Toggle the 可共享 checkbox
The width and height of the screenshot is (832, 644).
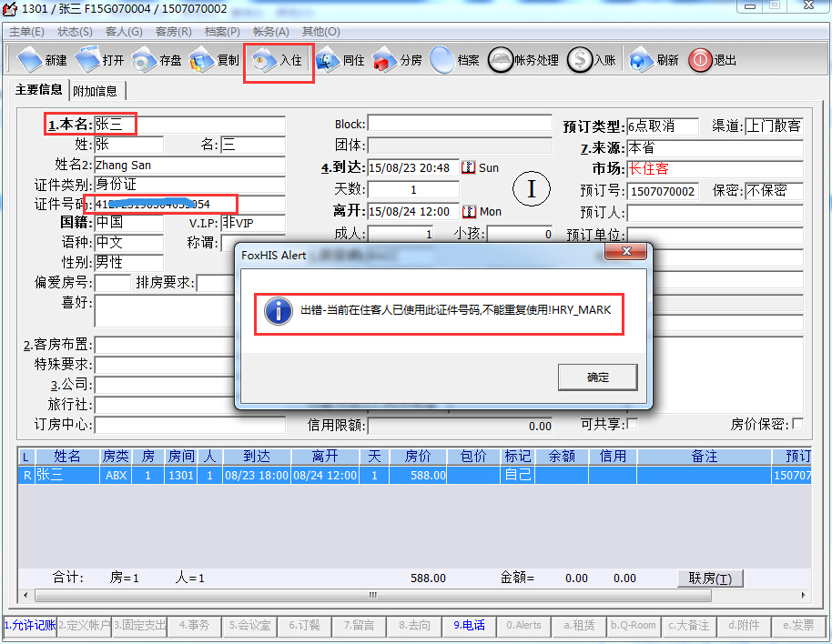click(x=633, y=424)
